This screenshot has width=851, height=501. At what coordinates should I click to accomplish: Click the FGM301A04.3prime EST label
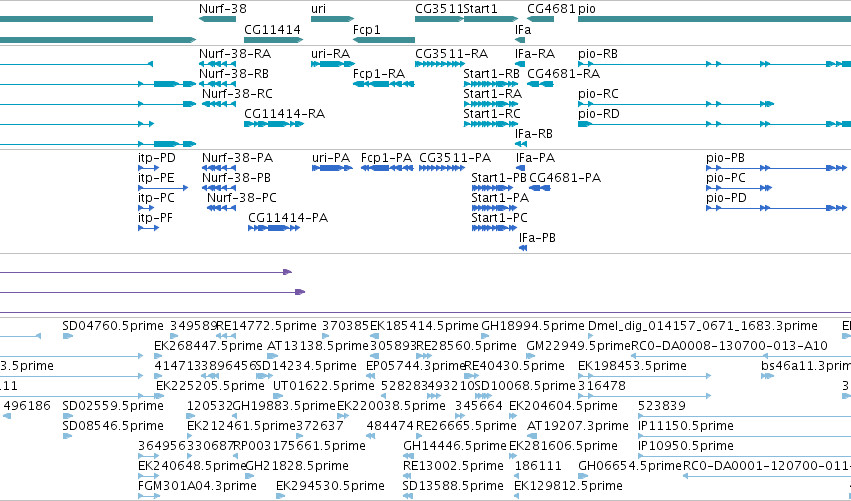coord(198,486)
